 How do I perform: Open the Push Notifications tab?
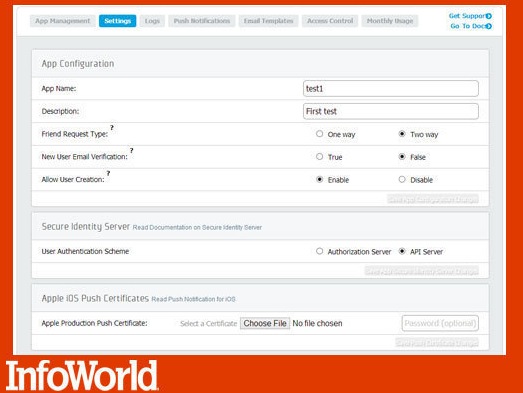pyautogui.click(x=202, y=21)
